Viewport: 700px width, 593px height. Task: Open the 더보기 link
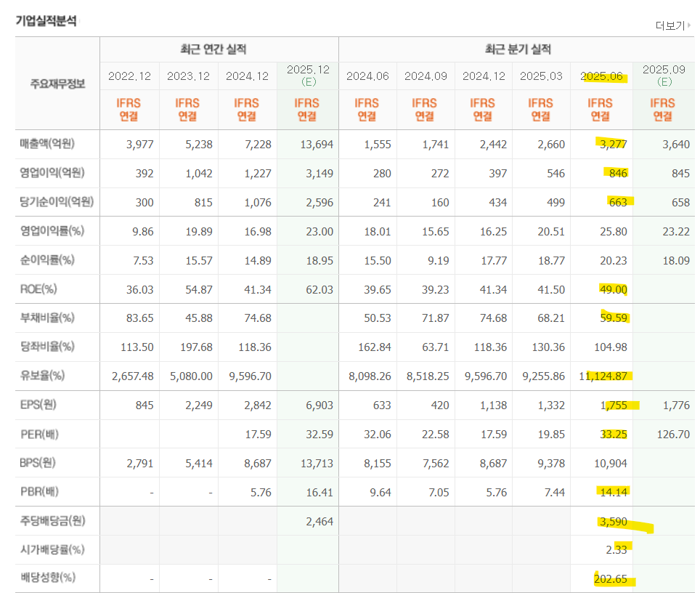pos(672,25)
